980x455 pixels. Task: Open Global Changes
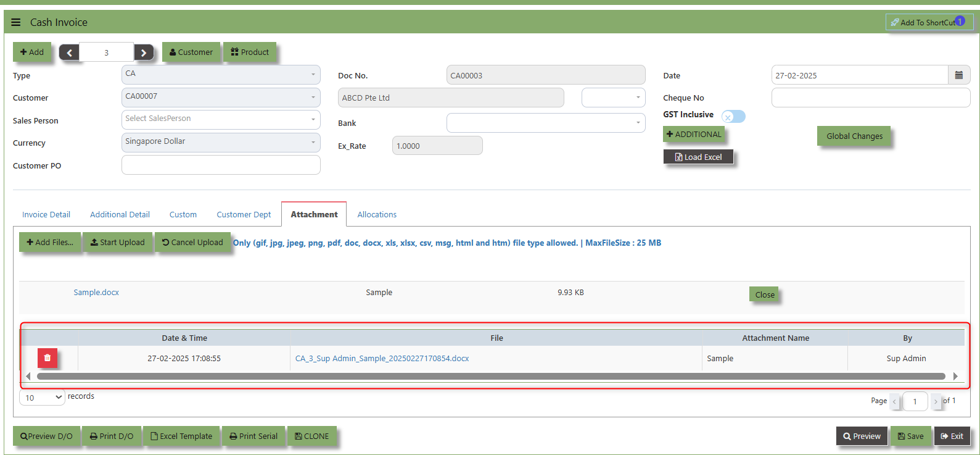(854, 136)
